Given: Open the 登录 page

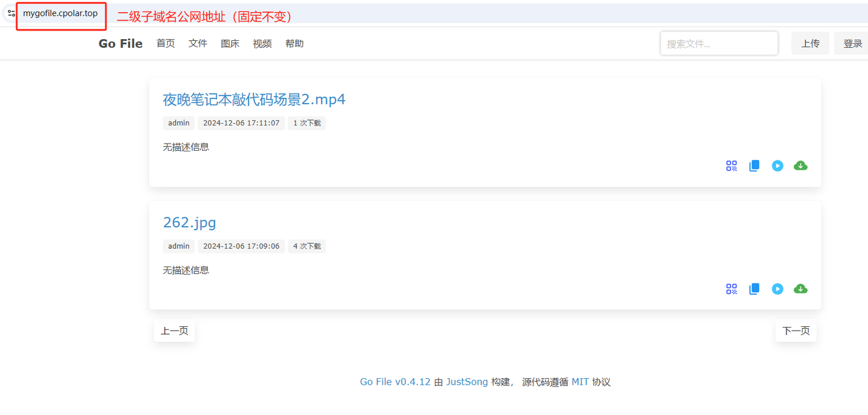Looking at the screenshot, I should [852, 43].
